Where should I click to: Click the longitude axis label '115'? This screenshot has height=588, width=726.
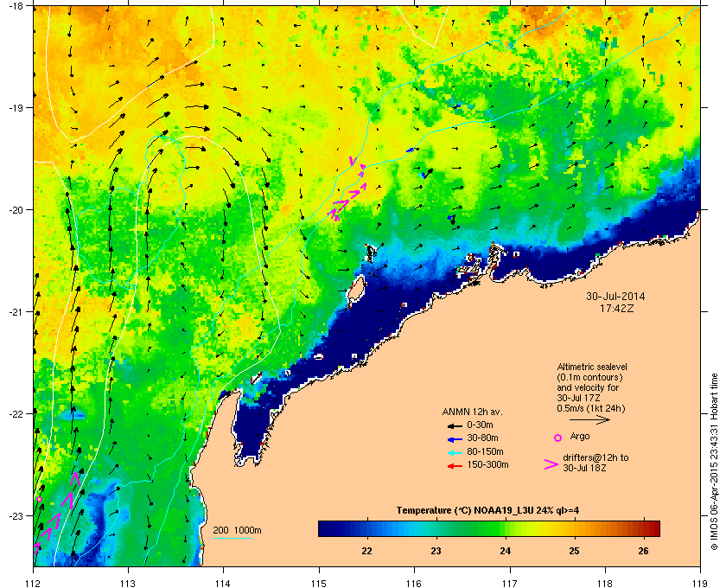pyautogui.click(x=319, y=584)
